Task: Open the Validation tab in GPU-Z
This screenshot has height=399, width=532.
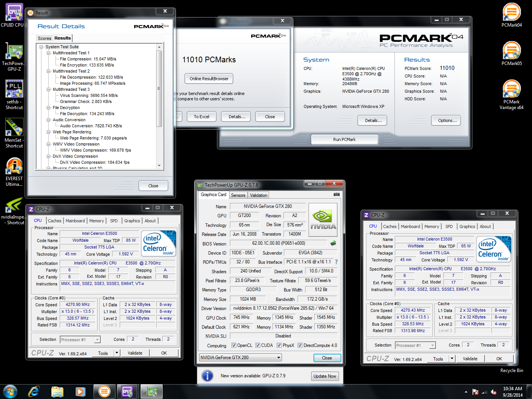Action: (x=259, y=195)
